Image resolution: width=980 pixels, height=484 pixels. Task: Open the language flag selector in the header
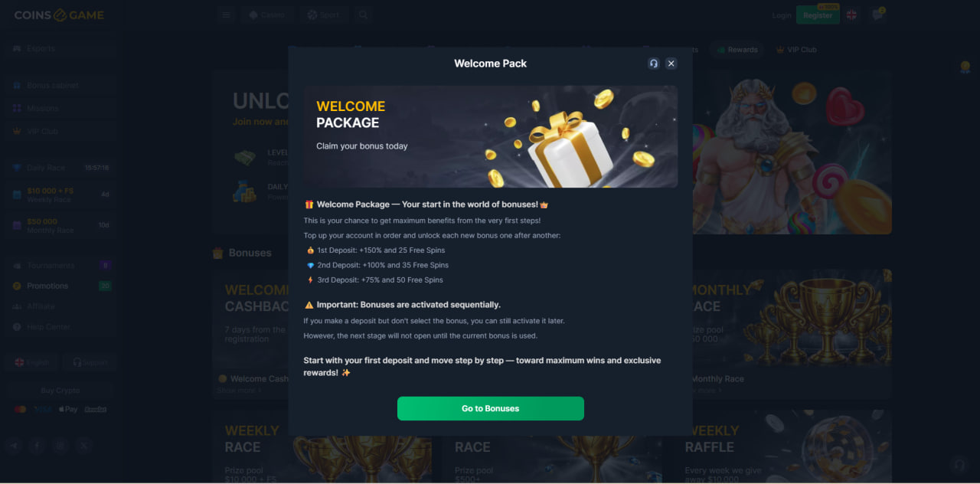pyautogui.click(x=851, y=15)
